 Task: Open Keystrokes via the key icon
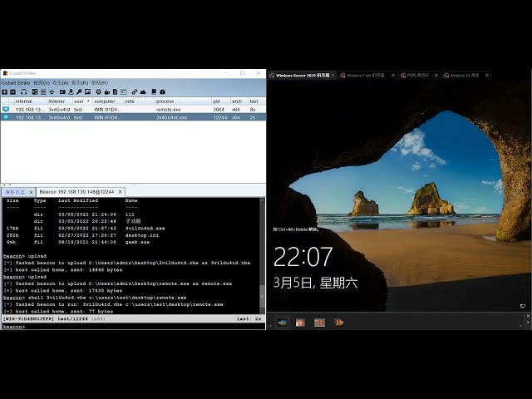click(x=79, y=92)
